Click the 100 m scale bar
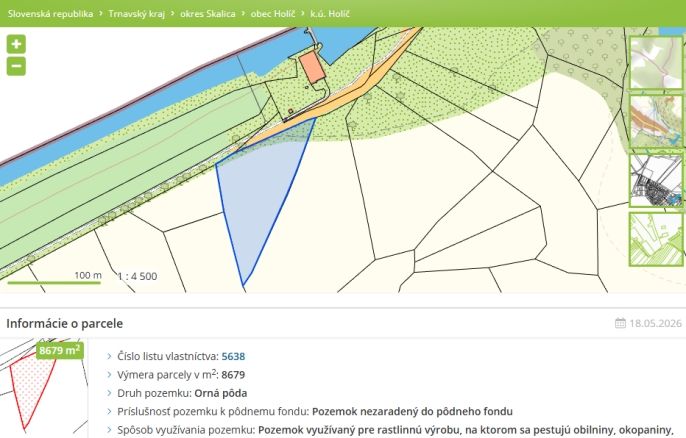The width and height of the screenshot is (686, 438). 54,283
